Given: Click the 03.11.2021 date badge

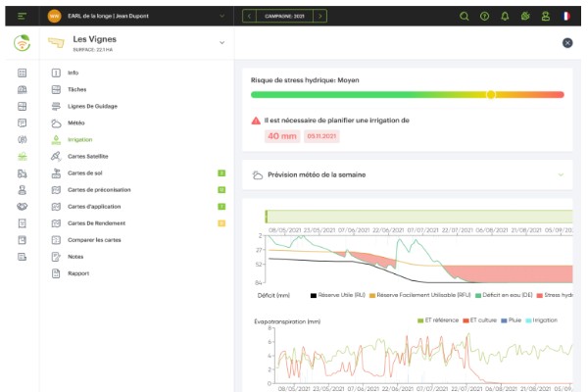Looking at the screenshot, I should coord(321,136).
